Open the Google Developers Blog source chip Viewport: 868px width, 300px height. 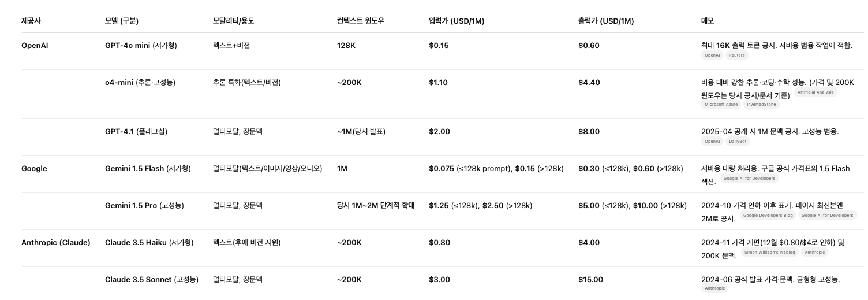coord(768,216)
